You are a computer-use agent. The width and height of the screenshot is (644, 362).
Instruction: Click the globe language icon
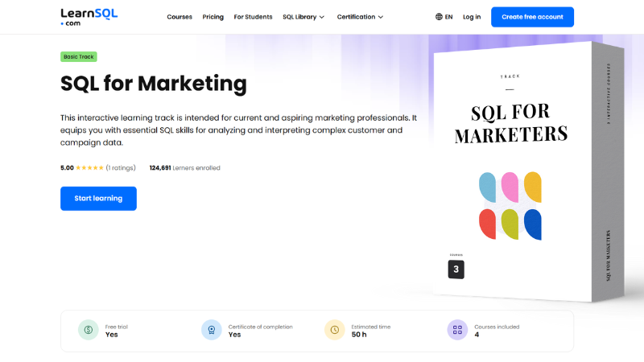439,17
